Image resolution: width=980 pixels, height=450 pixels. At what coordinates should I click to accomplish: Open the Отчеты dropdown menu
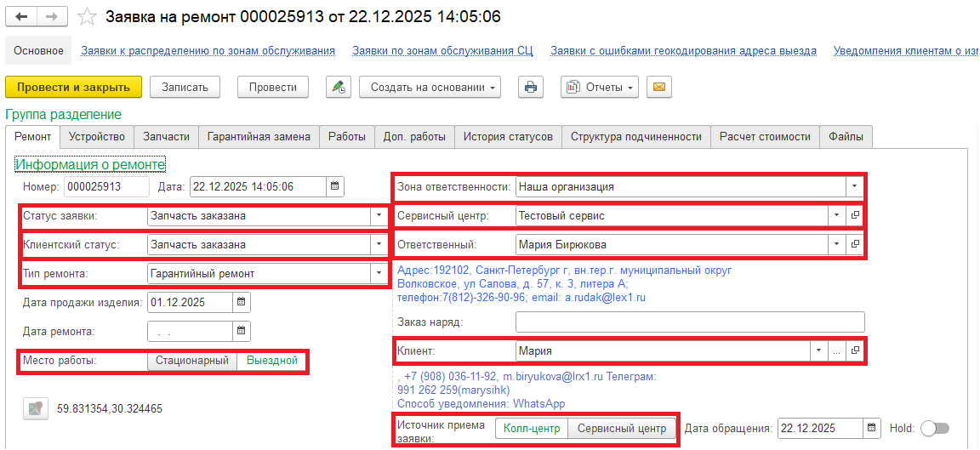pos(600,87)
